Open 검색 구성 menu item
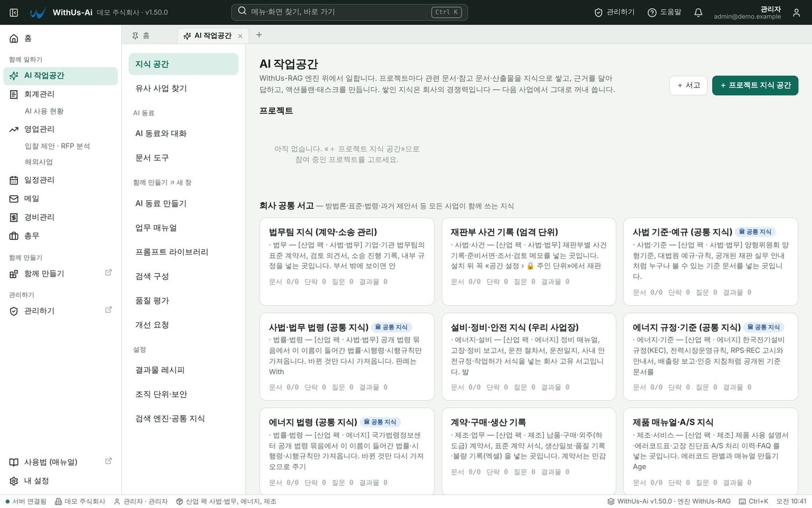Viewport: 812px width, 508px height. [x=183, y=276]
